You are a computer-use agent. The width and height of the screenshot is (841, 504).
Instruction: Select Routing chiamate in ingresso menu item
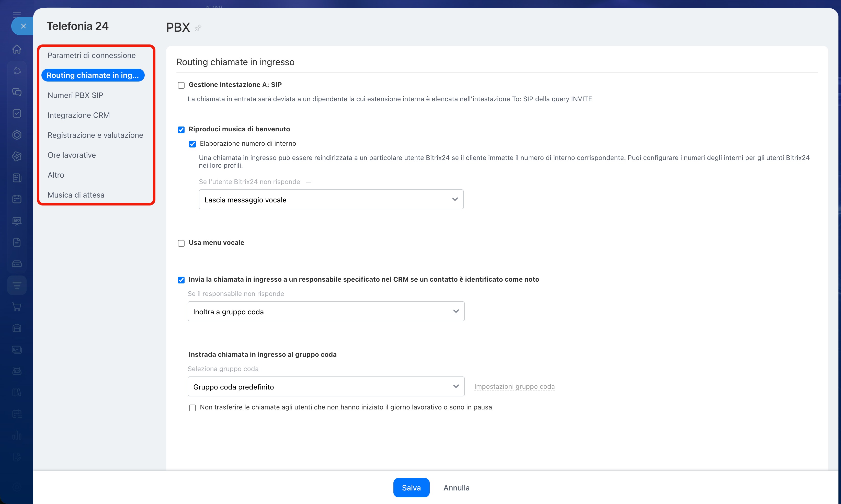pos(93,75)
